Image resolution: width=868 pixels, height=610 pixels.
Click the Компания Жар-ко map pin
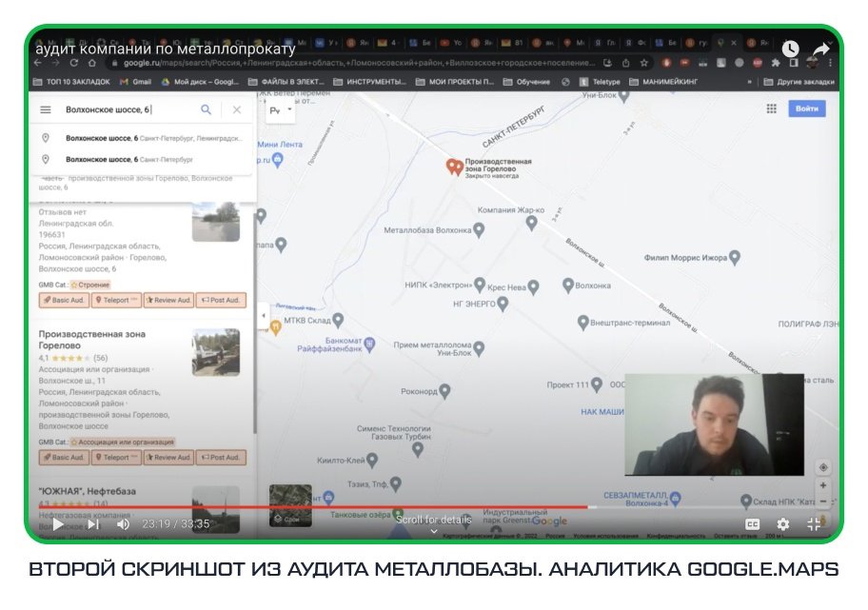click(531, 222)
